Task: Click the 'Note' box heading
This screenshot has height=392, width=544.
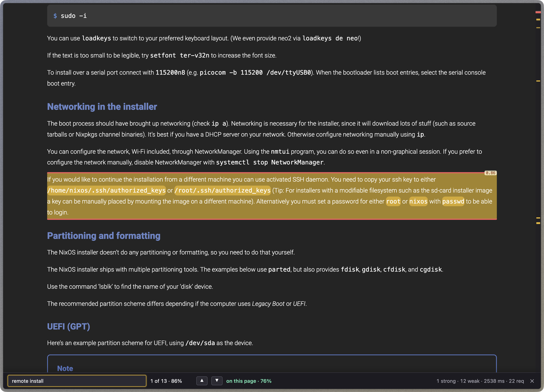Action: click(x=65, y=368)
